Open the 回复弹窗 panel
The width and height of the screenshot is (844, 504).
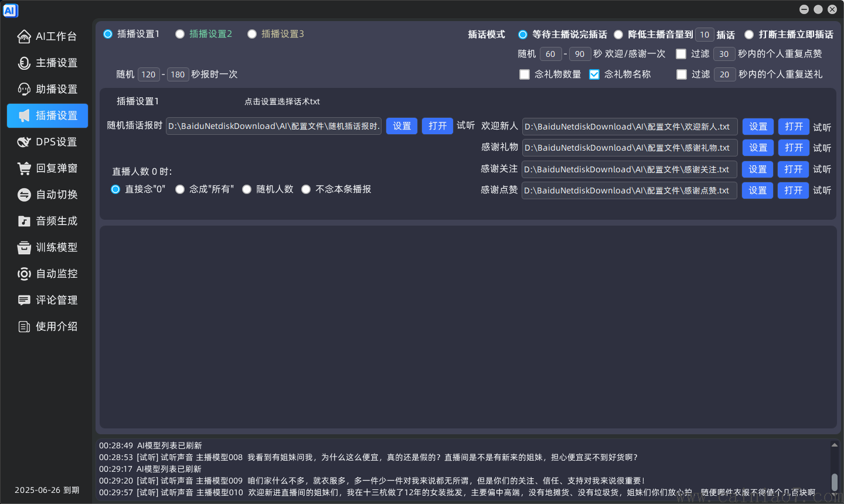click(47, 168)
